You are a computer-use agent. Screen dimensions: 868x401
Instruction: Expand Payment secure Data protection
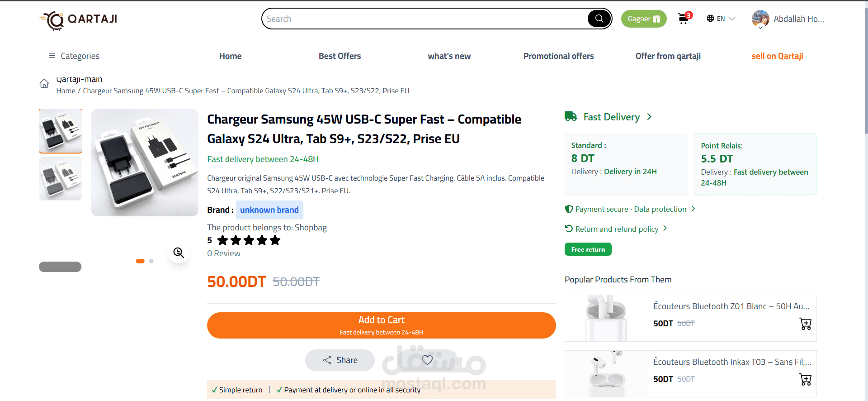click(631, 209)
